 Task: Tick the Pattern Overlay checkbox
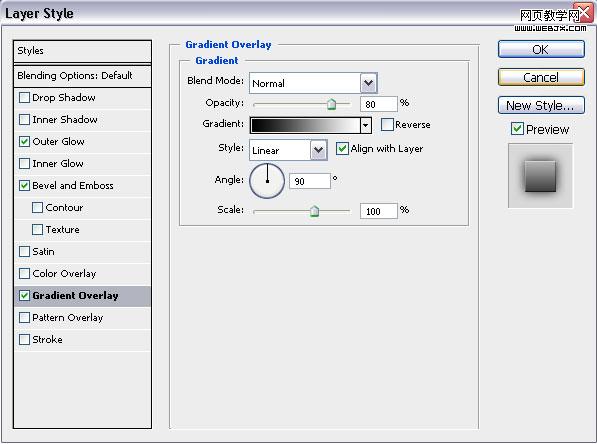click(24, 318)
